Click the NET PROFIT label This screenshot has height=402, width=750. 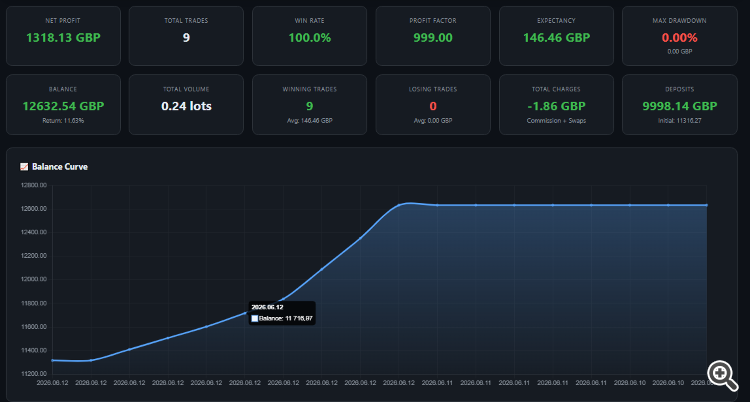(63, 21)
